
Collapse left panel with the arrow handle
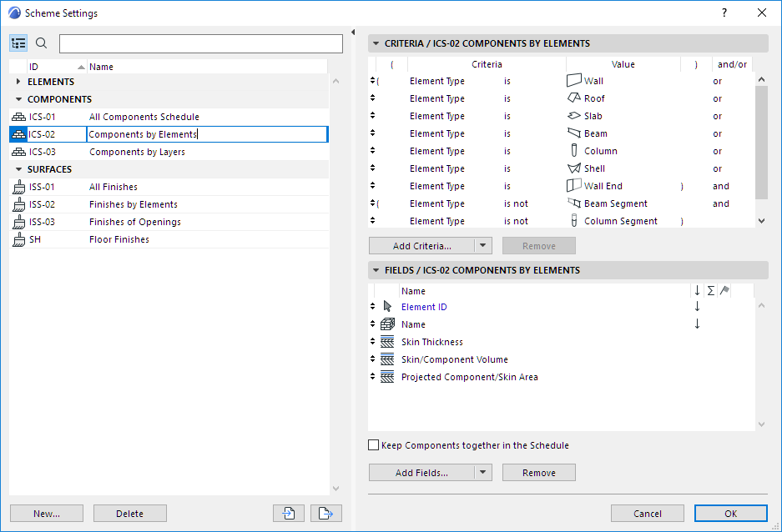(352, 33)
